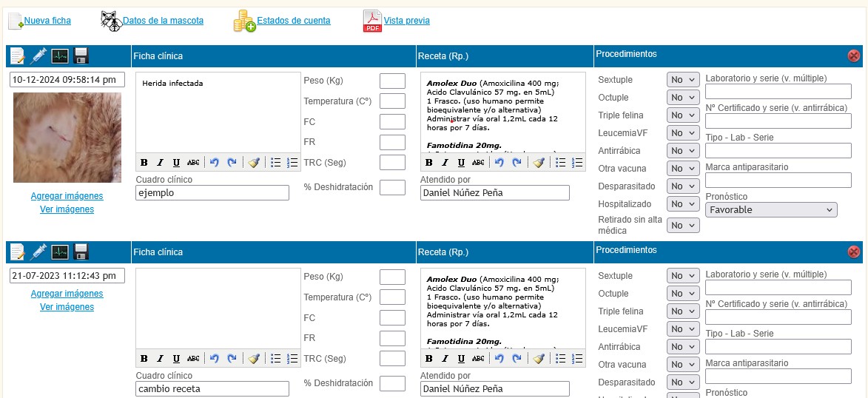Toggle bold in the first Receta editor toolbar
868x398 pixels.
(x=428, y=162)
